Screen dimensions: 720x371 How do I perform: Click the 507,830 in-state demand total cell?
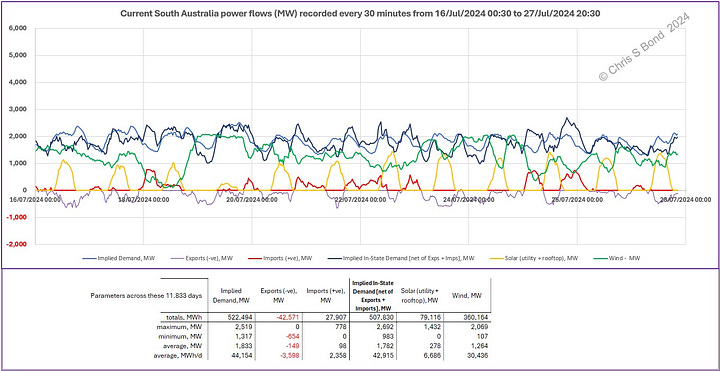[382, 317]
